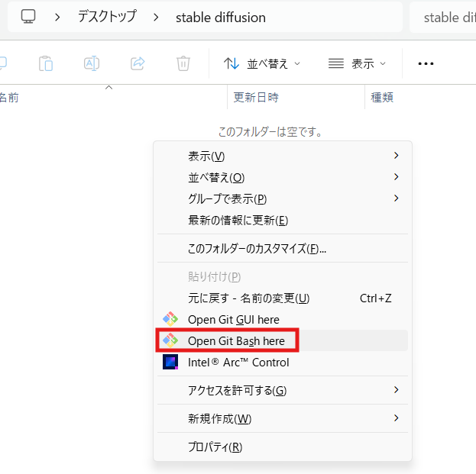Click デスクトップ in the address breadcrumb
The height and width of the screenshot is (474, 476).
click(107, 16)
